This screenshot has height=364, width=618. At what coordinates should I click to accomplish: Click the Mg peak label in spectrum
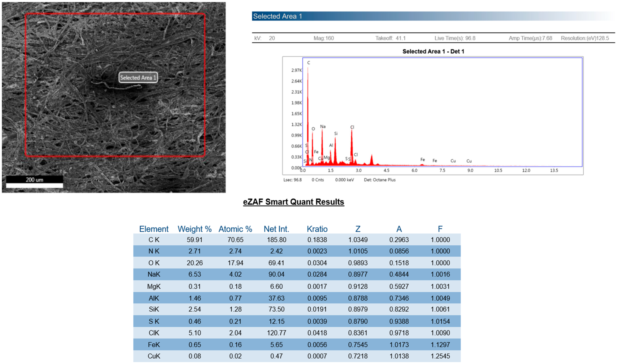pos(327,157)
